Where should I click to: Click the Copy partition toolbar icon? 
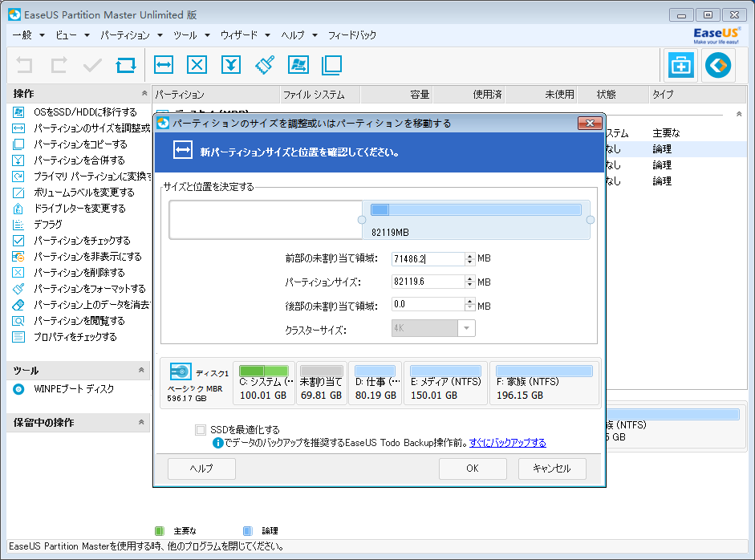pos(331,65)
